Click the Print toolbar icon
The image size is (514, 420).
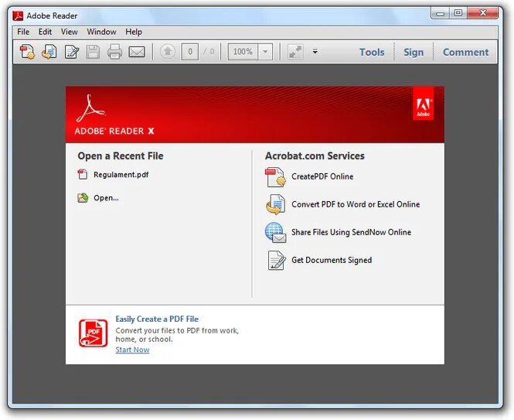point(114,52)
